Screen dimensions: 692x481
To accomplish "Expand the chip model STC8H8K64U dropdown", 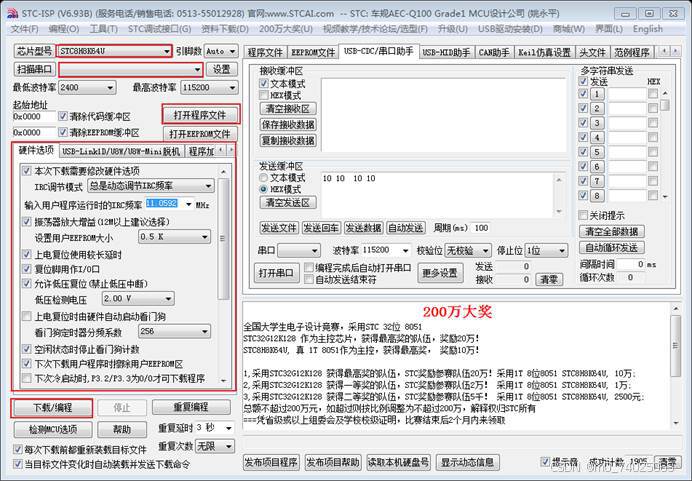I will (166, 51).
